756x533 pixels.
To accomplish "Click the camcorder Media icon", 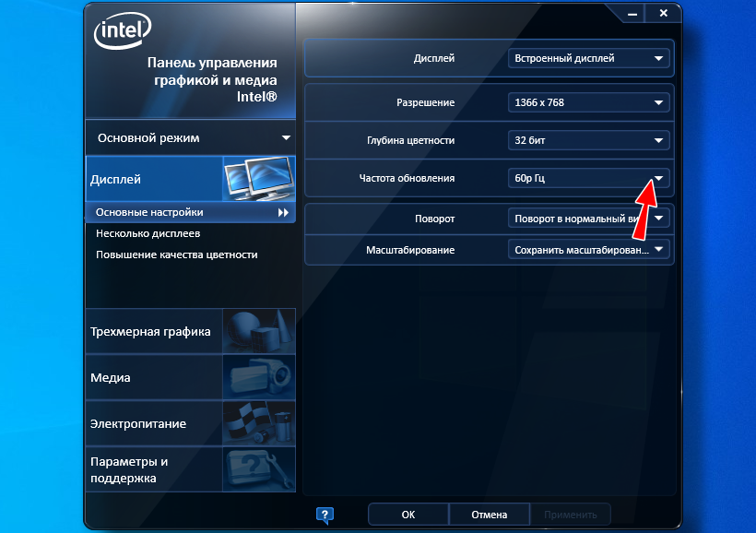I will point(259,377).
